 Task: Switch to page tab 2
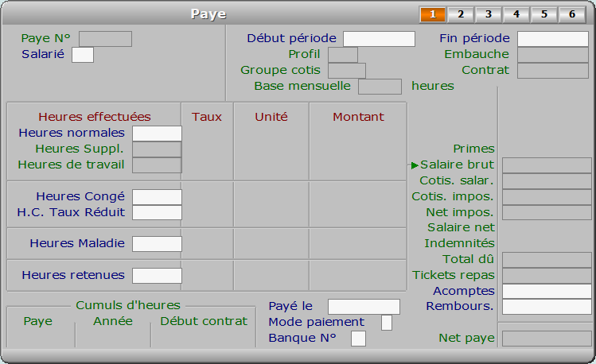(x=460, y=14)
